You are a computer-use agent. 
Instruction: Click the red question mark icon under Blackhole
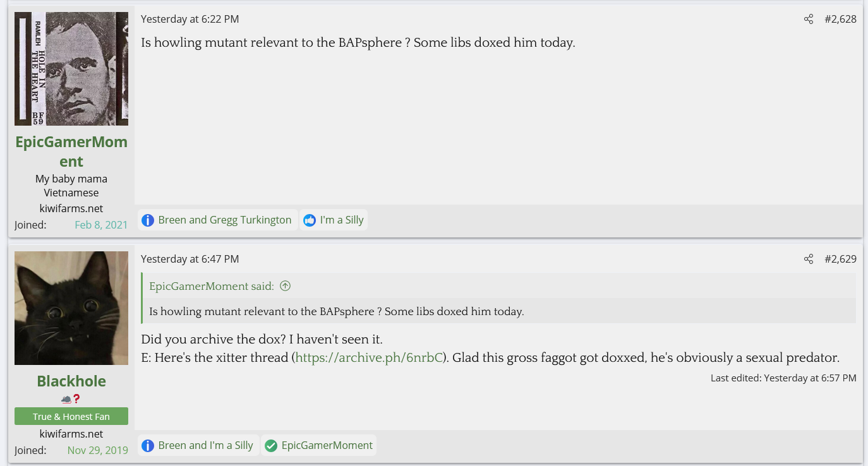(76, 399)
